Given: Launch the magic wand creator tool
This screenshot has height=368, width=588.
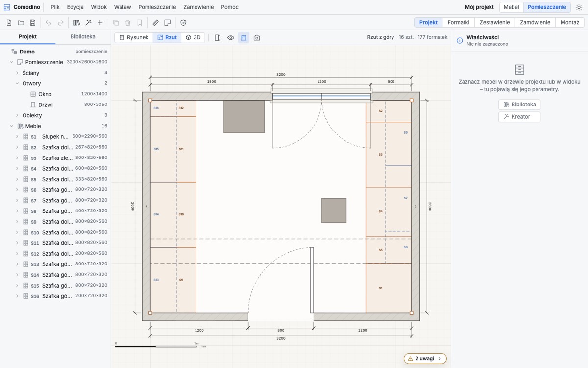Looking at the screenshot, I should [88, 23].
